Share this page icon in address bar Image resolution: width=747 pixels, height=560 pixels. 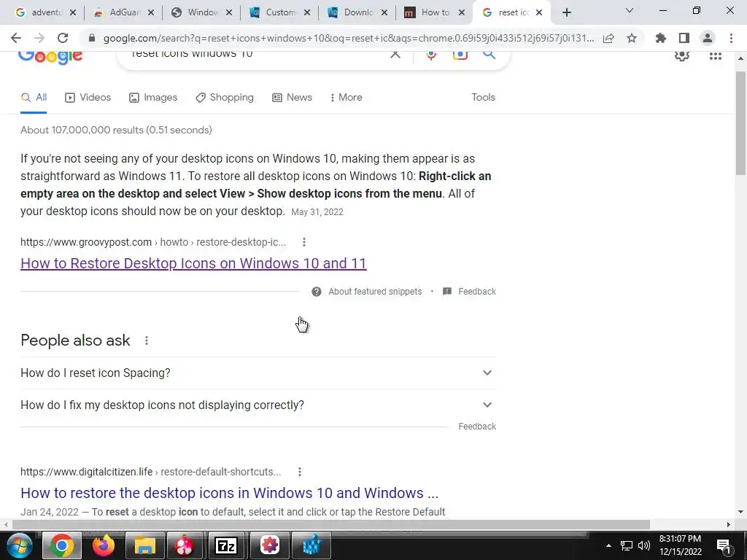608,38
